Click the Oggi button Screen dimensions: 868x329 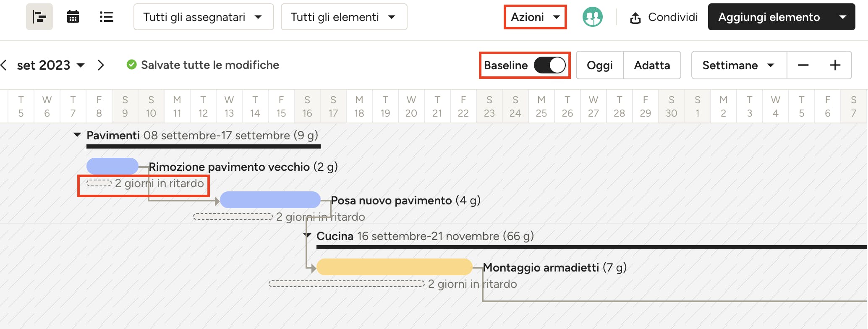pos(600,65)
